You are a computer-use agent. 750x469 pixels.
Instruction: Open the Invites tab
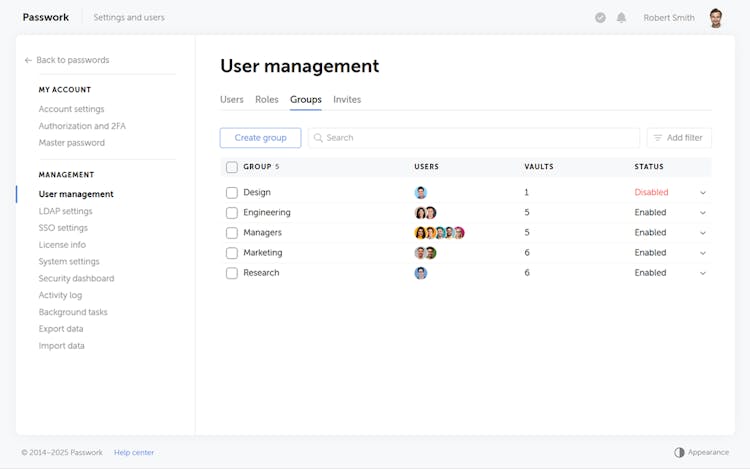347,100
